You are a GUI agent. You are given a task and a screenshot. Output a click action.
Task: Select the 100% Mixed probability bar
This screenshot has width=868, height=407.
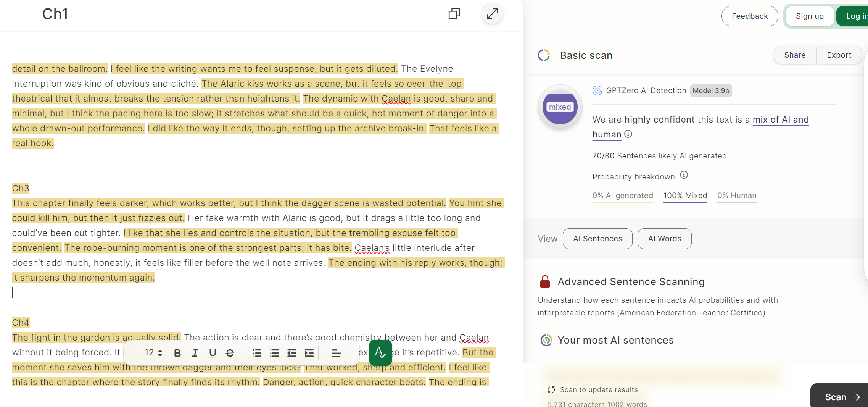coord(685,196)
